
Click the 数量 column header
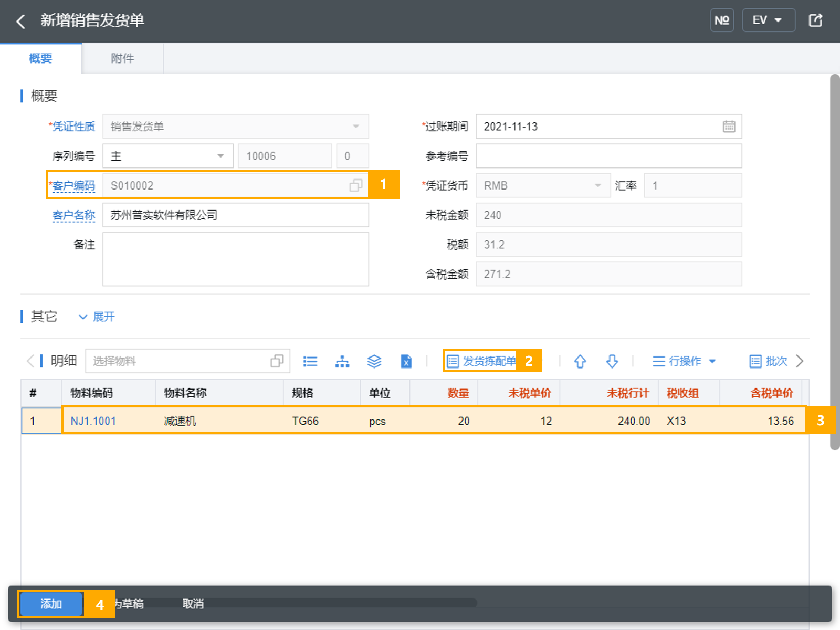coord(444,393)
